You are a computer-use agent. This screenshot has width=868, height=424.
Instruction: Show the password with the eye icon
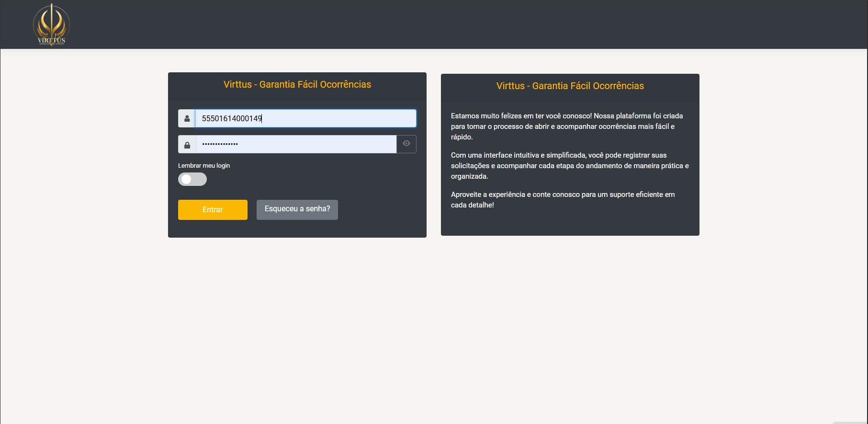tap(406, 144)
